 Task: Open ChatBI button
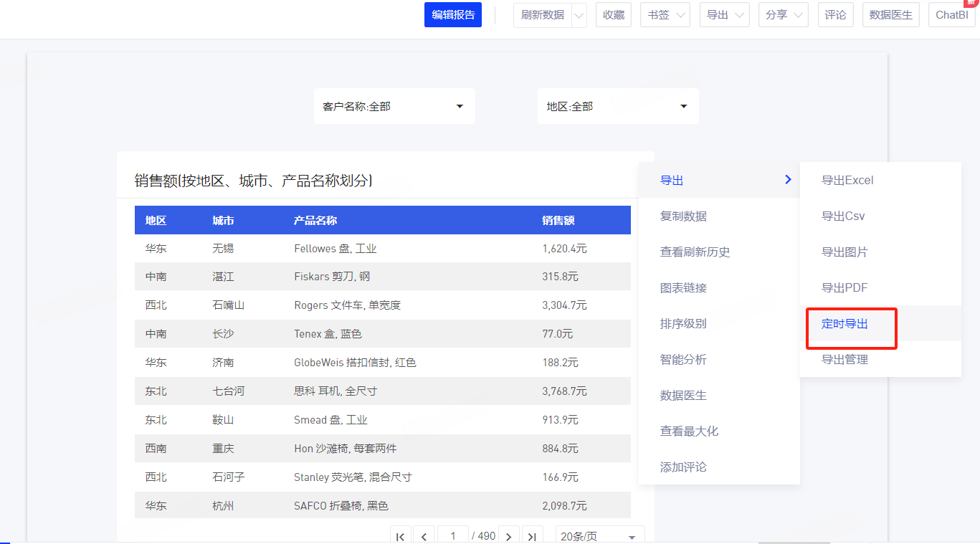pos(952,15)
